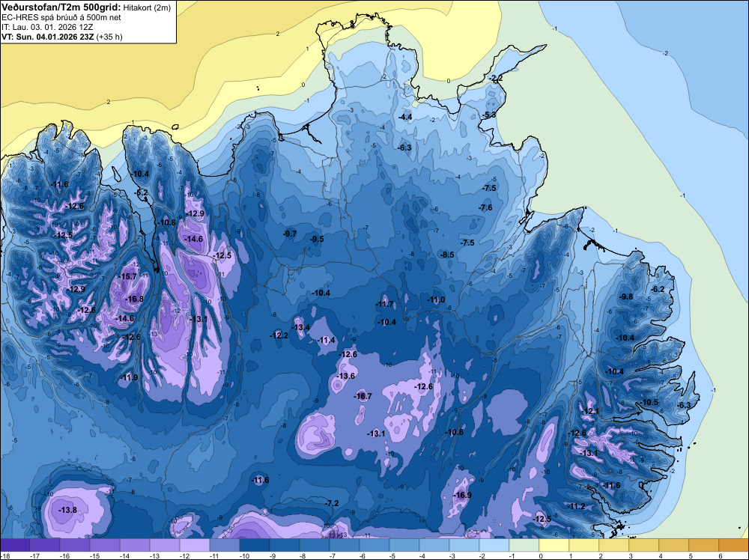Select the -7.6 temperature value

(x=485, y=207)
